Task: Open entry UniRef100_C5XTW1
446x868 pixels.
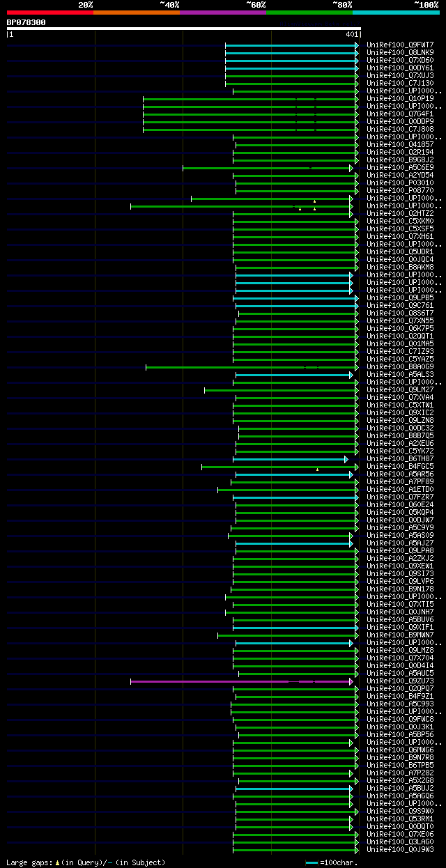Action: click(x=400, y=405)
